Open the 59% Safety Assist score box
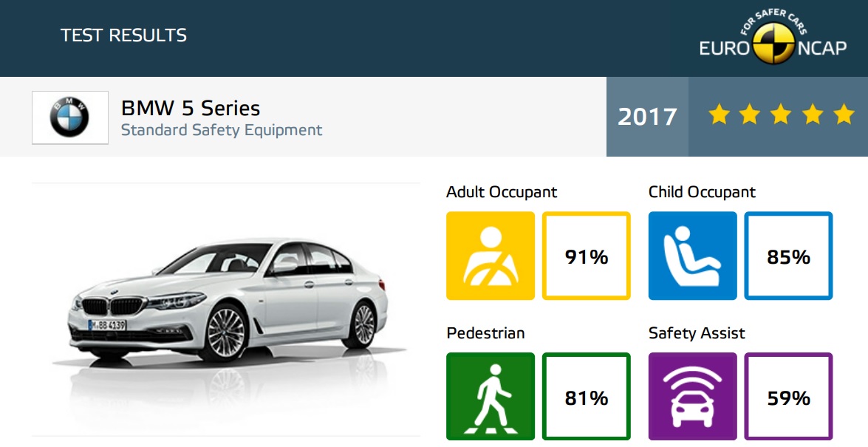The width and height of the screenshot is (868, 447). pos(788,397)
